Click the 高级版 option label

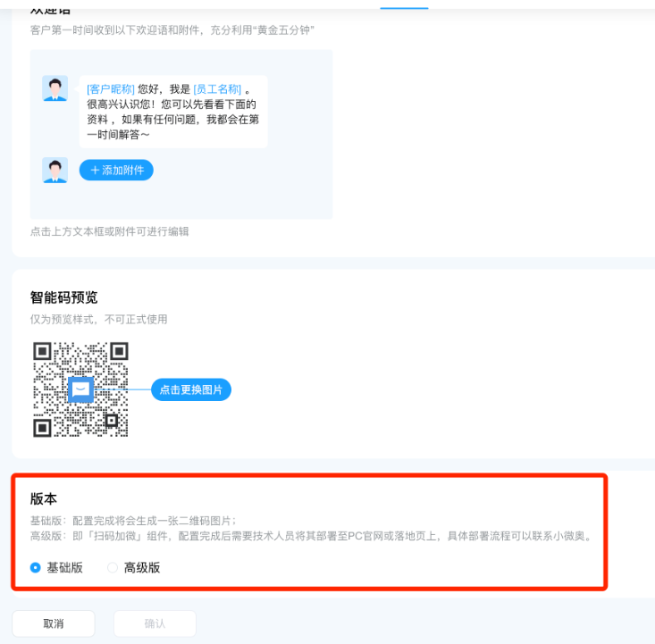pos(142,567)
